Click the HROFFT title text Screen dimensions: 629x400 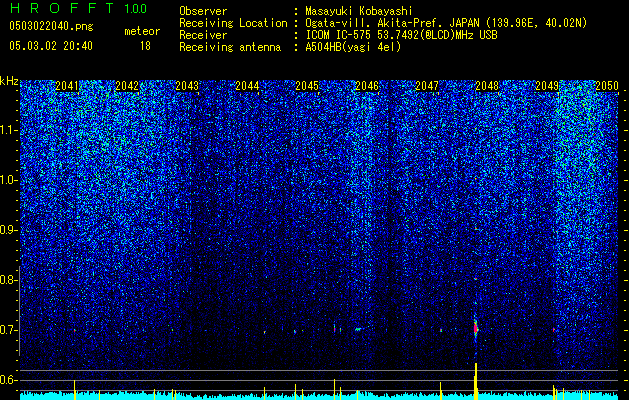[x=63, y=8]
